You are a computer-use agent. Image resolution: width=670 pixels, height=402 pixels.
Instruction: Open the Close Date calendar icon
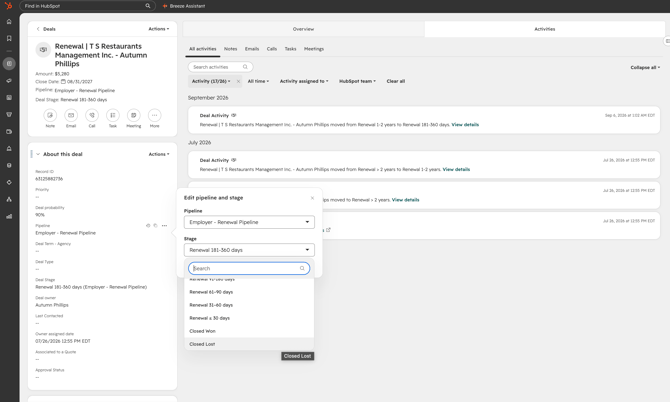tap(63, 82)
